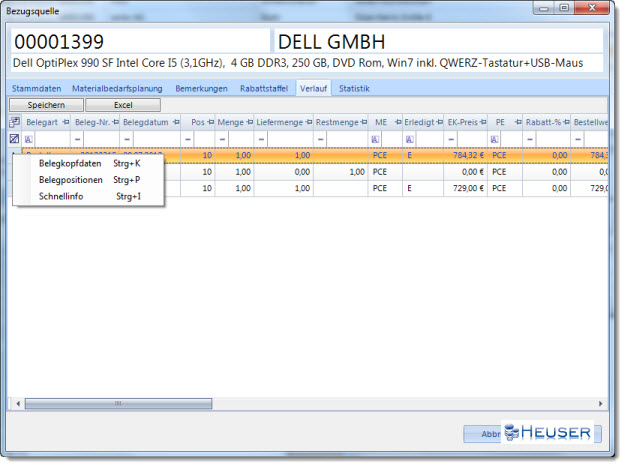Sort by the Liefermenge column header
The image size is (625, 467).
[279, 122]
